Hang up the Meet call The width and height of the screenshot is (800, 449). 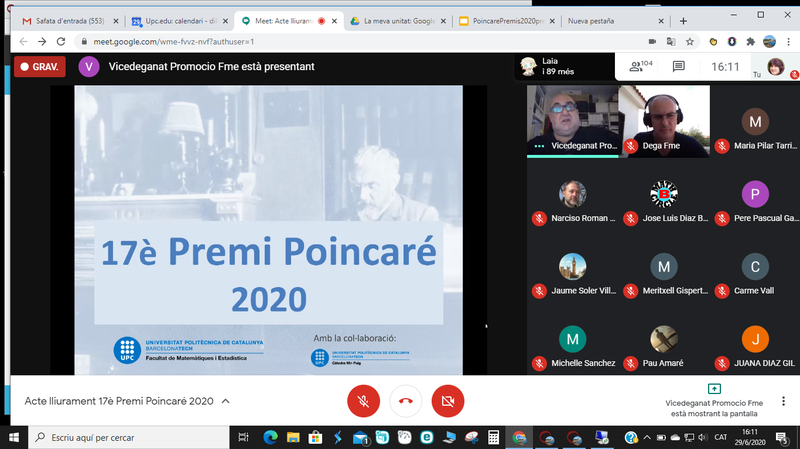tap(406, 401)
